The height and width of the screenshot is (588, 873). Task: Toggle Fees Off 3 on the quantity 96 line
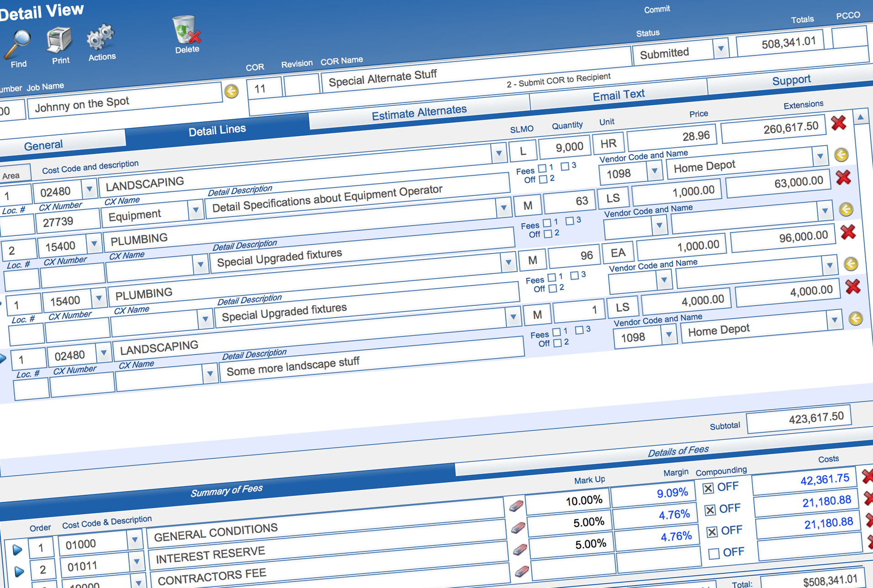click(x=575, y=275)
